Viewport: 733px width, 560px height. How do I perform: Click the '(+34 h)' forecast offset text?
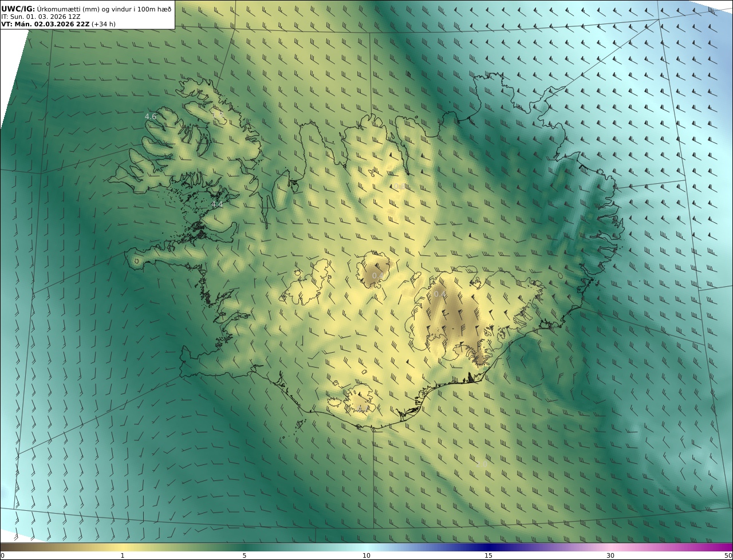coord(104,24)
